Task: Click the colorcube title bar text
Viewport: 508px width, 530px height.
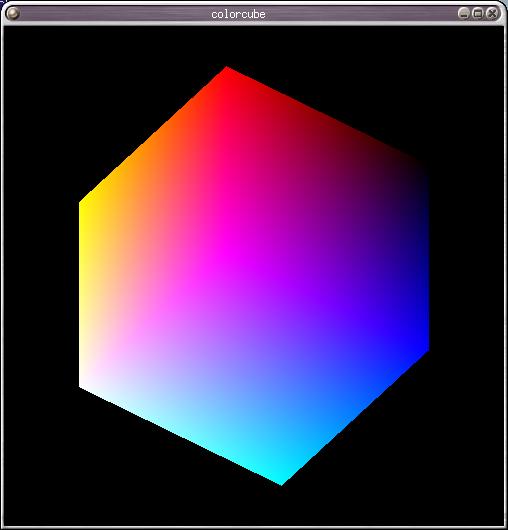Action: [238, 14]
